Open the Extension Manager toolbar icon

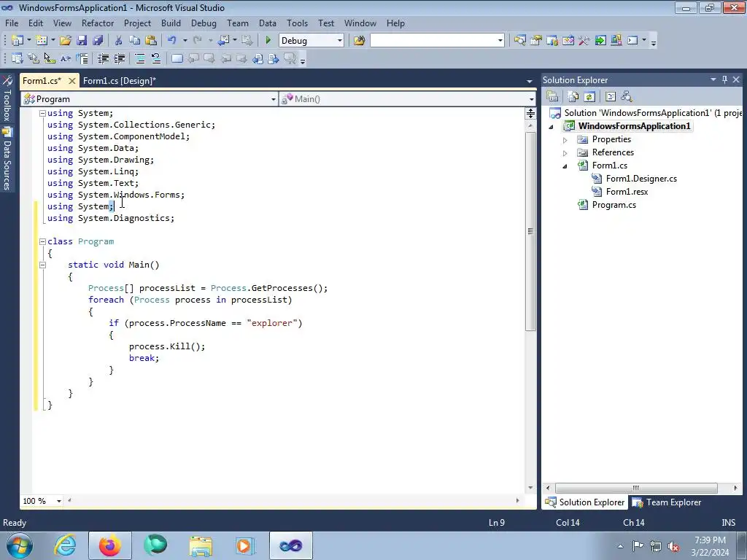coord(616,41)
